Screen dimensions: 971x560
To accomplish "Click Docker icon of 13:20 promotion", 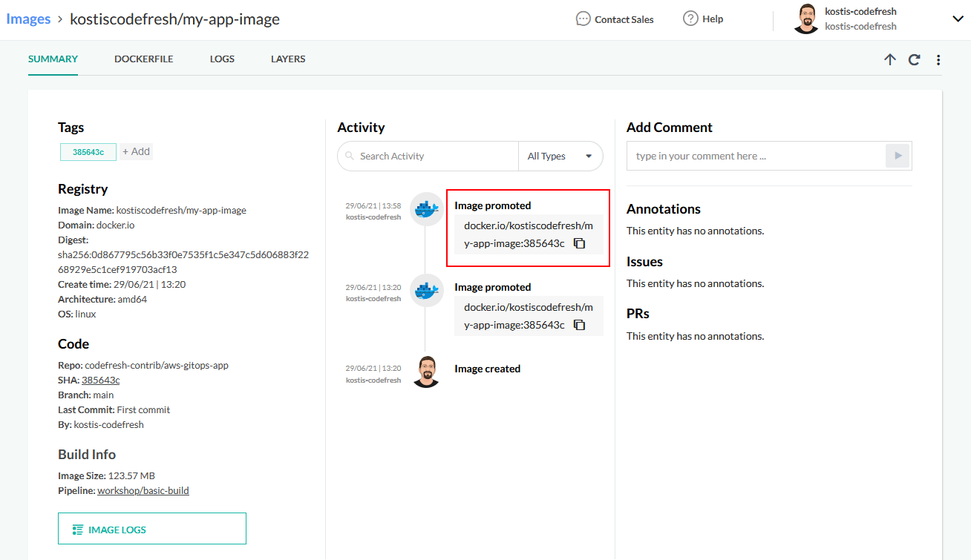I will click(x=426, y=291).
